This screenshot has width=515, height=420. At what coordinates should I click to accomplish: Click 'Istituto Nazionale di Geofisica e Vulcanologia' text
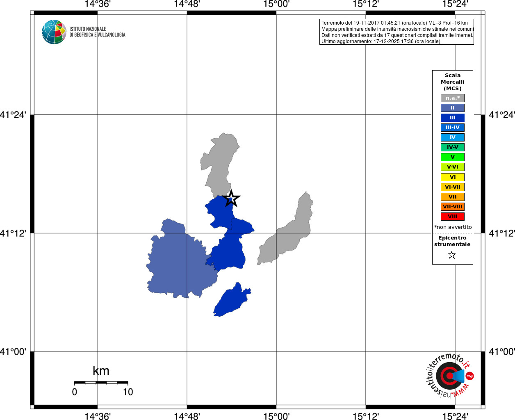click(x=97, y=32)
